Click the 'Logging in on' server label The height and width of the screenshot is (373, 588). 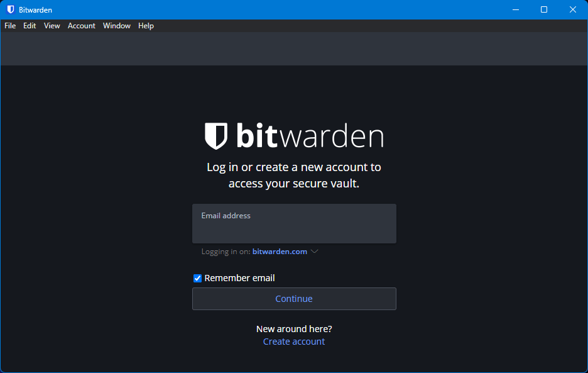tap(225, 251)
